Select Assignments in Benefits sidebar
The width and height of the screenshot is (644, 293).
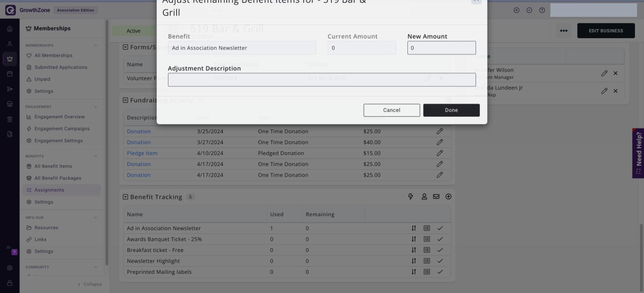point(62,190)
